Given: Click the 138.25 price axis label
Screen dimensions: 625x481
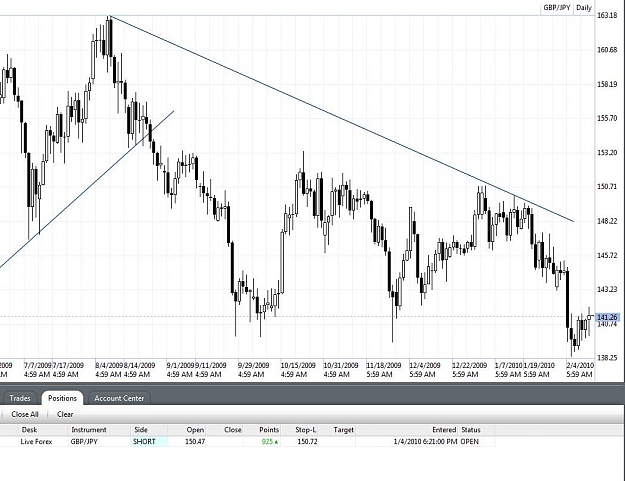Looking at the screenshot, I should point(607,358).
